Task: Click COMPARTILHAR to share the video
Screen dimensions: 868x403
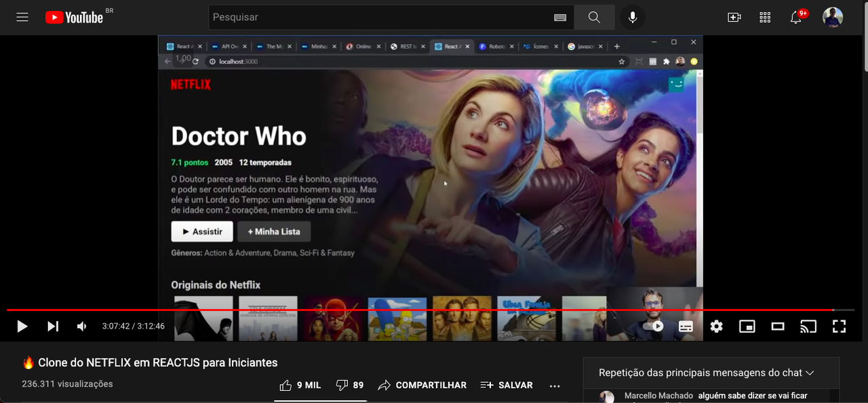Action: click(422, 385)
